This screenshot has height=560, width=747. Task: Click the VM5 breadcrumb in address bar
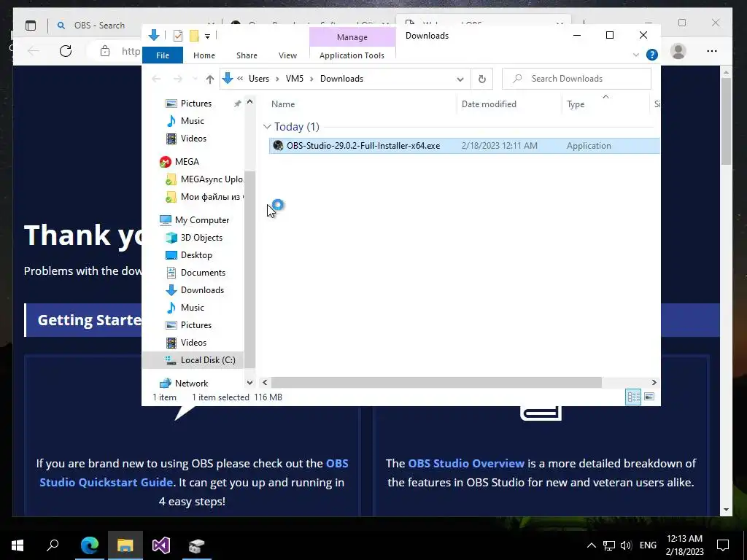coord(295,79)
